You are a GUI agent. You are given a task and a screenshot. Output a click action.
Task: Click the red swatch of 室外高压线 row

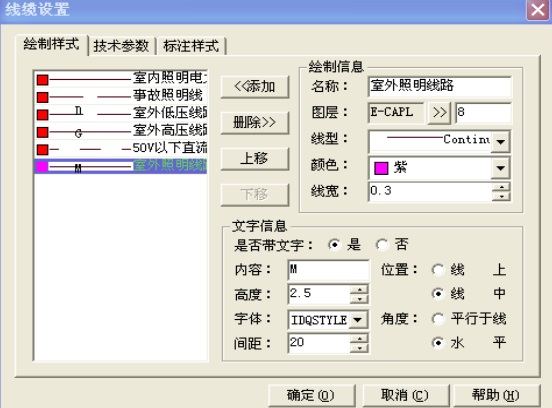point(43,132)
